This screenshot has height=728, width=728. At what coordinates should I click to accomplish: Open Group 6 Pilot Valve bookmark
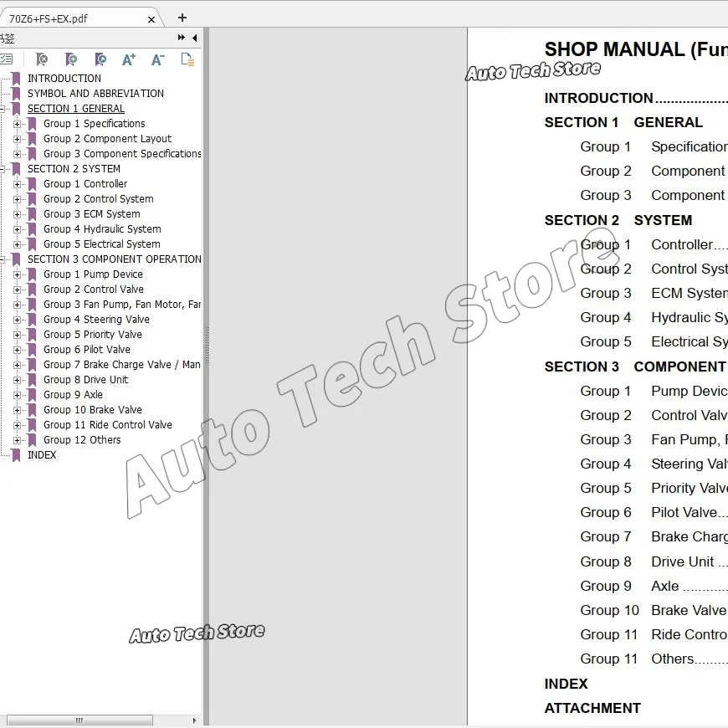click(x=87, y=350)
